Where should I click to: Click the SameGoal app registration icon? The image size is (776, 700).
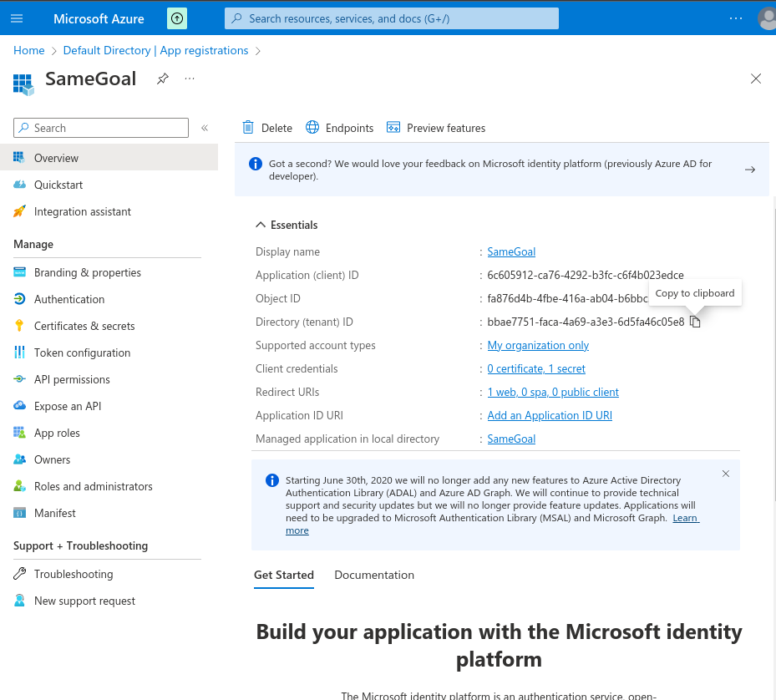(23, 84)
